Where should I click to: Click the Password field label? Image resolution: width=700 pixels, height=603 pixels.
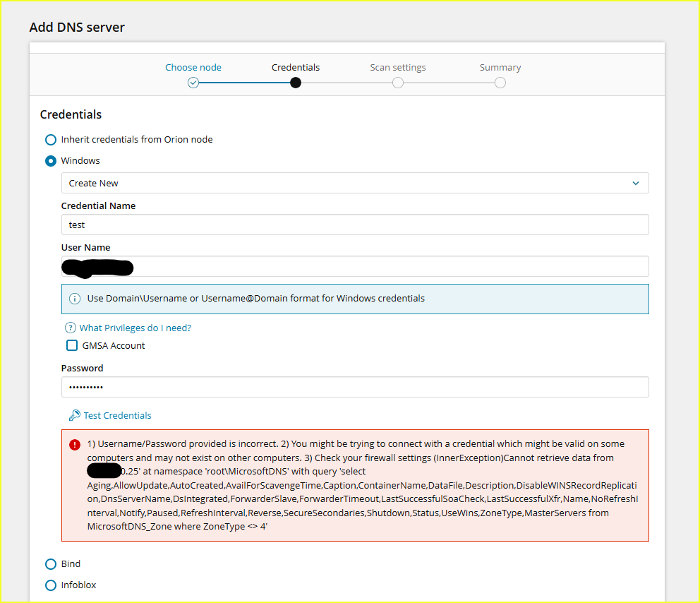tap(82, 368)
